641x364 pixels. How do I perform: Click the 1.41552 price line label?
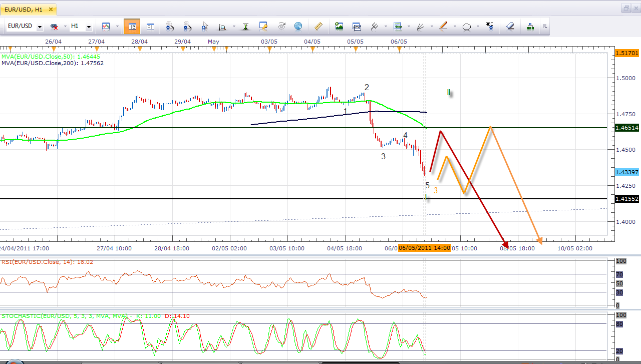pos(627,199)
